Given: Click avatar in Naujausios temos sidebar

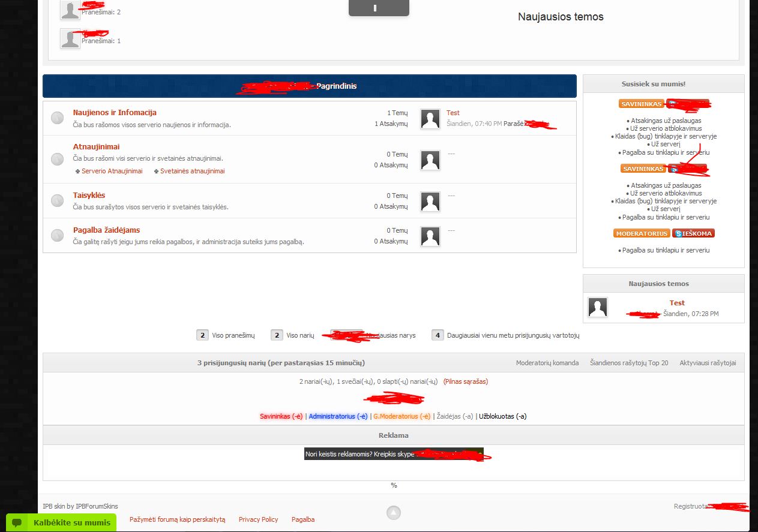Looking at the screenshot, I should point(597,308).
